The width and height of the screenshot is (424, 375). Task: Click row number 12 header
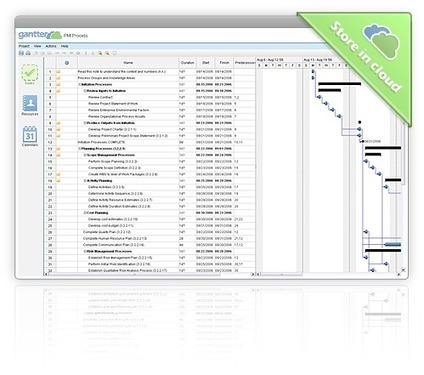50,142
